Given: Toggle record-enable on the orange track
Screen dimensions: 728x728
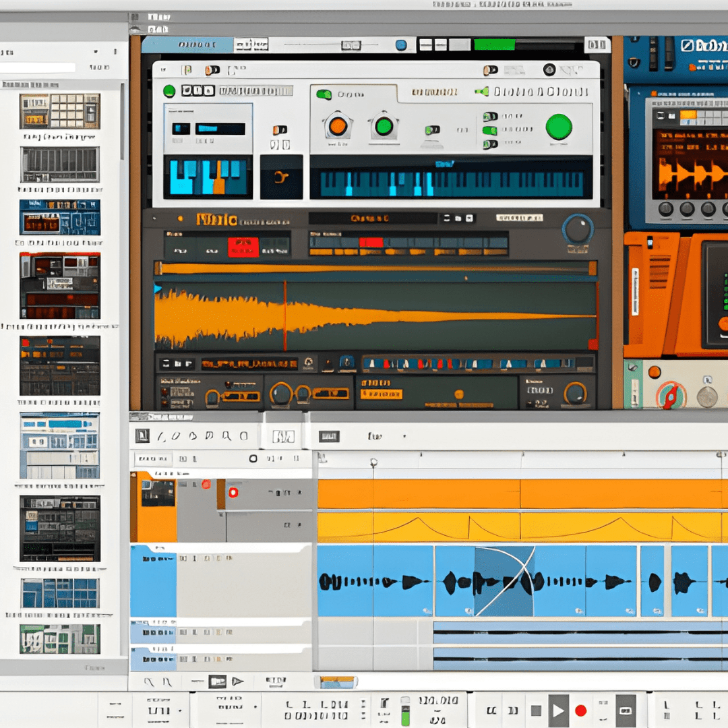Looking at the screenshot, I should [x=233, y=493].
